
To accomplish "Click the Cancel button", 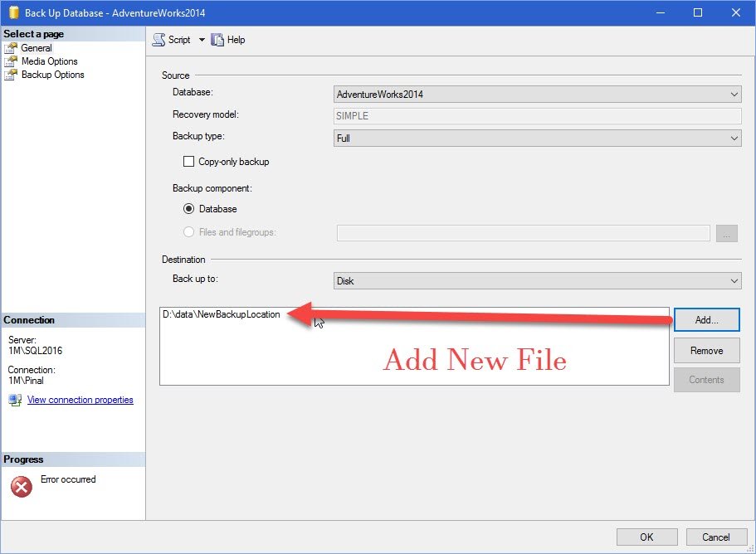I will (x=716, y=537).
